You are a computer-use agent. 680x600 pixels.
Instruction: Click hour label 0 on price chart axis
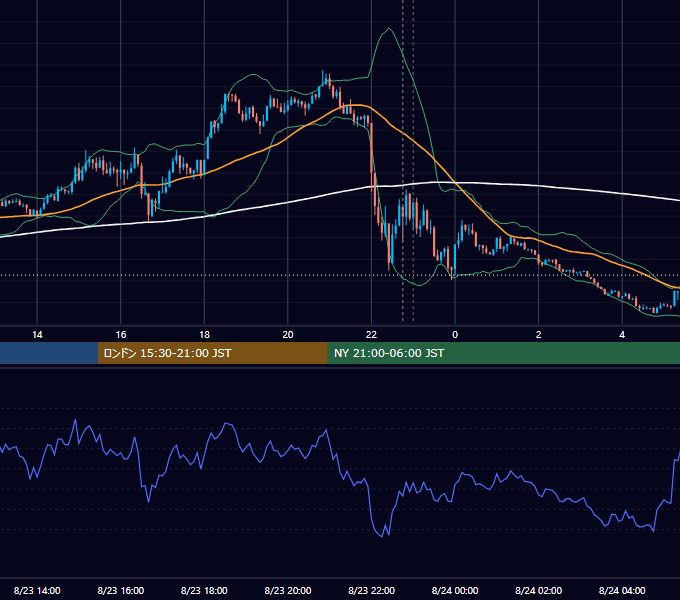pos(455,335)
